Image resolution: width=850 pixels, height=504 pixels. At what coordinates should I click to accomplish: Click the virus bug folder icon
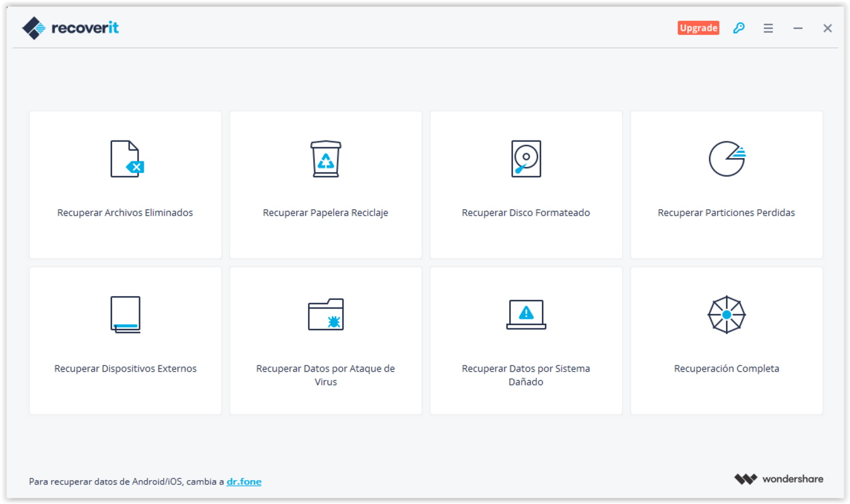[x=326, y=314]
